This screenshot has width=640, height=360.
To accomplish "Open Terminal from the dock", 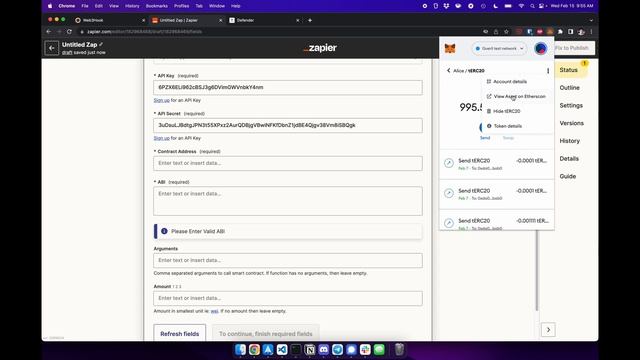I will tap(296, 349).
